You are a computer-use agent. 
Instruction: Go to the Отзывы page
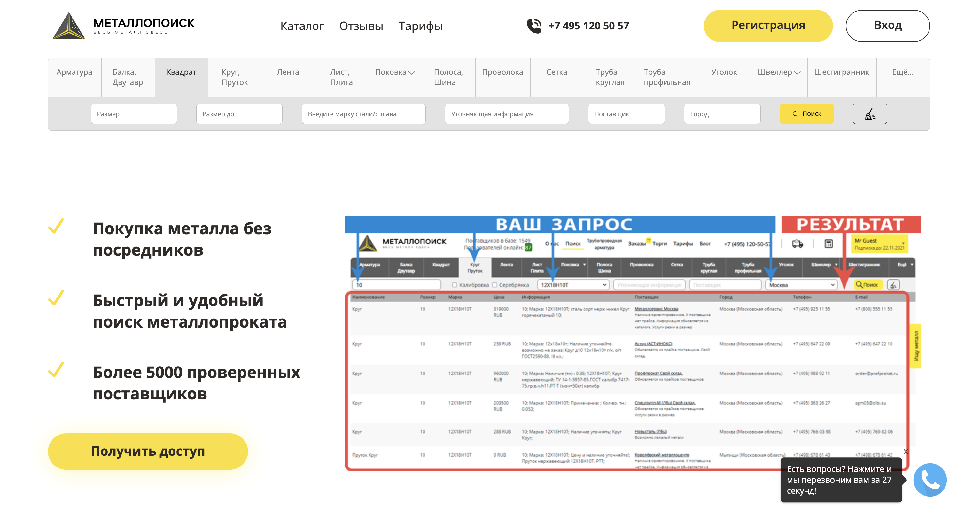pos(361,26)
